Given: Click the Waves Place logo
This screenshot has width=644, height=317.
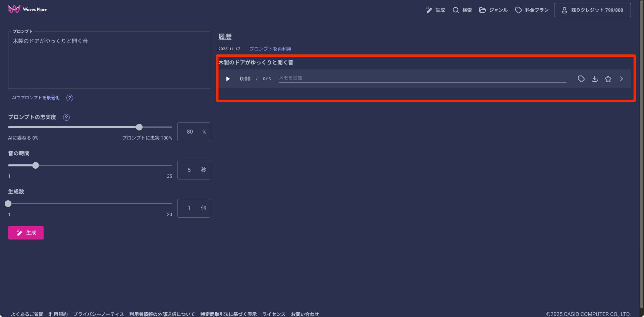Looking at the screenshot, I should click(28, 9).
